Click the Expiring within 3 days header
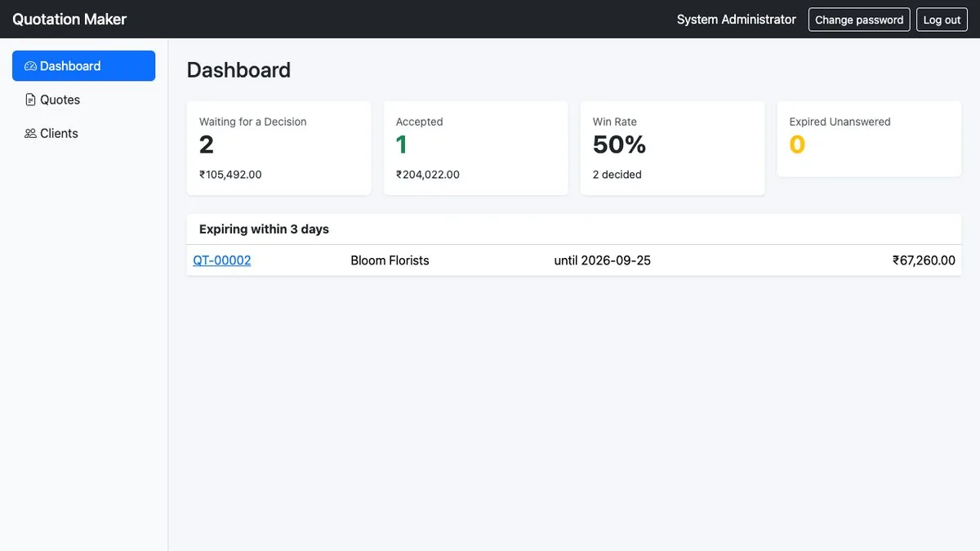980x551 pixels. coord(264,229)
